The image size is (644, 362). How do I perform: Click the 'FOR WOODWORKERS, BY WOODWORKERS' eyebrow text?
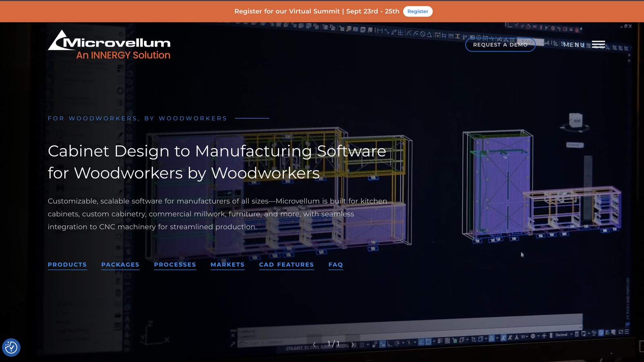pos(137,118)
